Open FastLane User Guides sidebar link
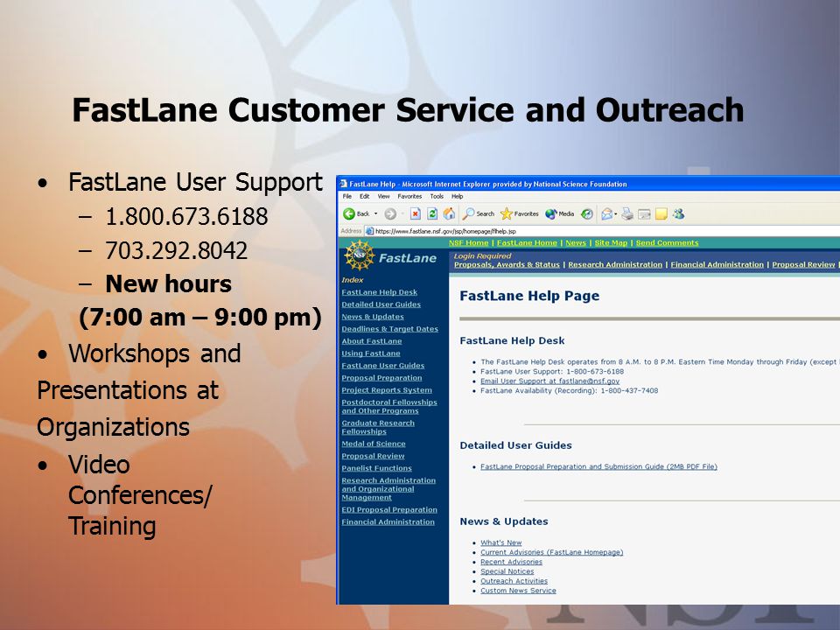The height and width of the screenshot is (630, 840). click(383, 366)
